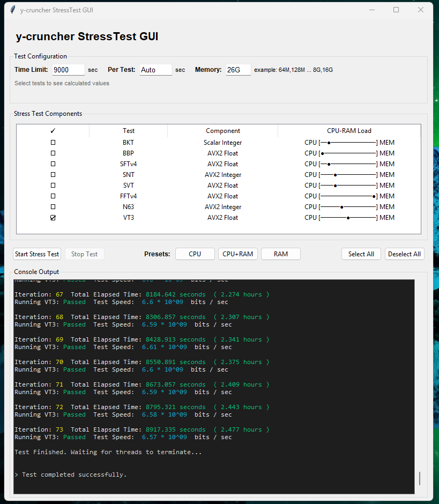Click the feather app icon in title bar
The image size is (439, 504).
(x=12, y=10)
